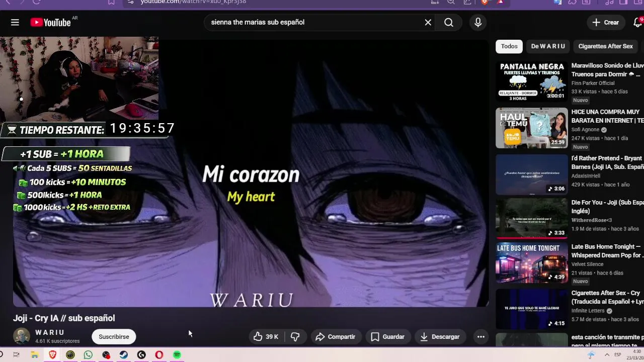Visit the Velvet Silence channel
644x362 pixels.
coord(587,264)
